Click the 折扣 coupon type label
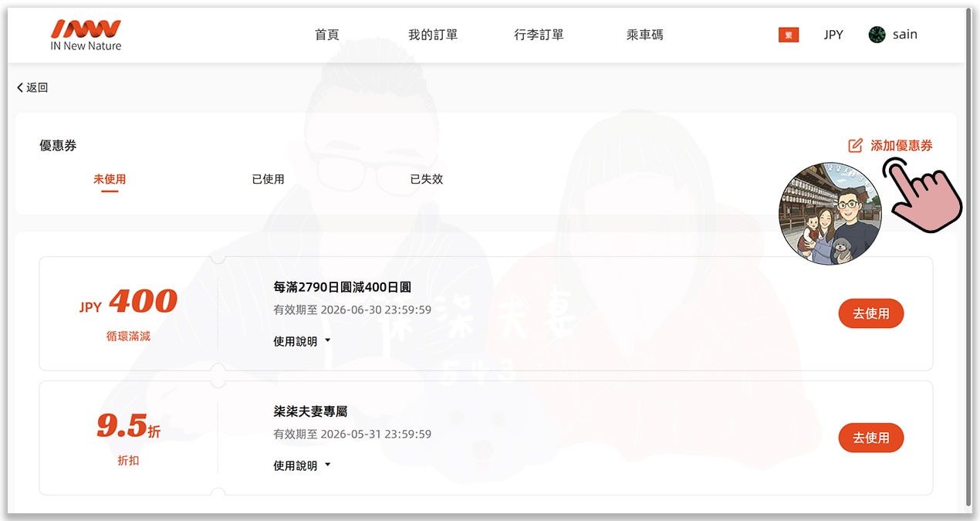This screenshot has width=980, height=521. click(128, 461)
